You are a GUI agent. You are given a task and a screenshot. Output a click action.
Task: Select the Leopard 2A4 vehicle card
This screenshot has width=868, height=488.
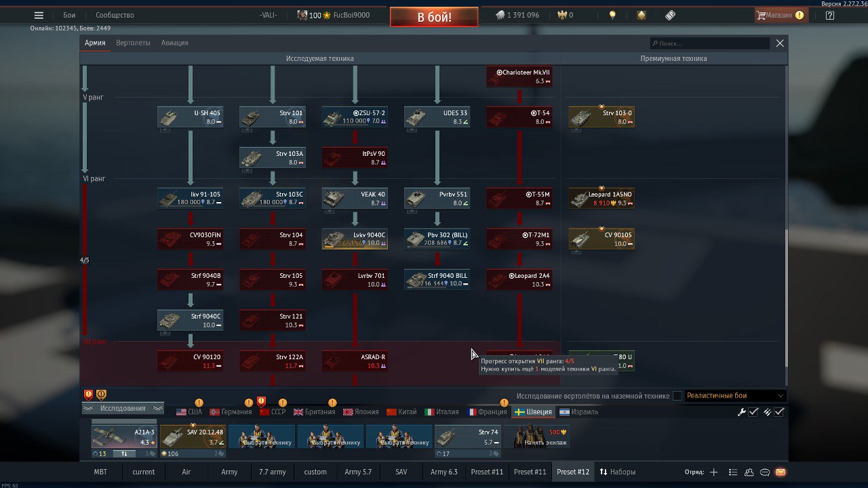click(519, 280)
